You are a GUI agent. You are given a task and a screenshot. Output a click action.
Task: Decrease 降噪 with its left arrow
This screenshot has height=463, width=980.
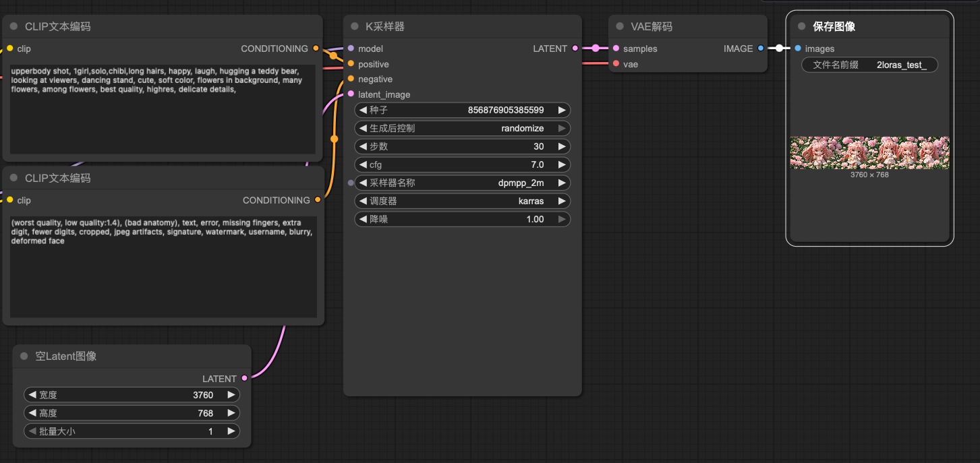point(363,219)
